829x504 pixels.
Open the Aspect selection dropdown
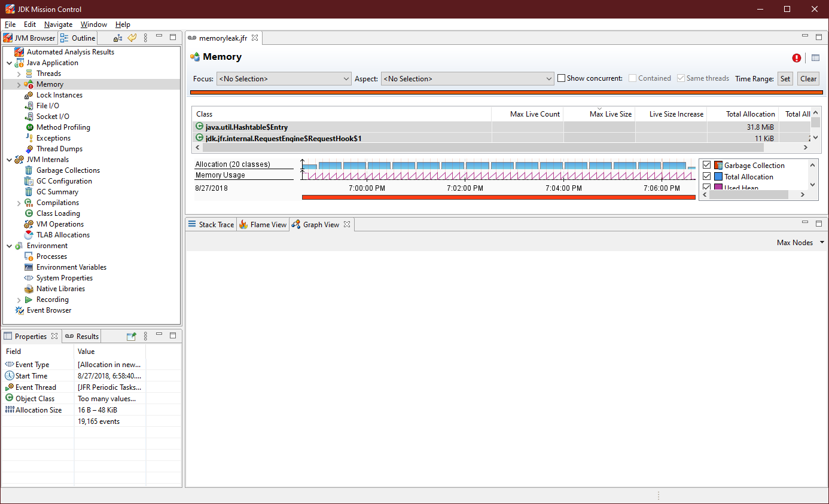468,79
